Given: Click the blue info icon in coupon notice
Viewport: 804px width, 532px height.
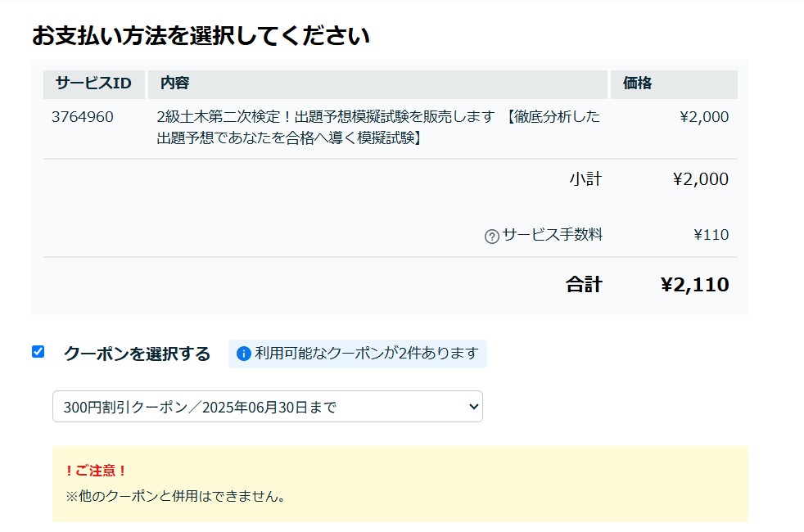Looking at the screenshot, I should point(243,354).
